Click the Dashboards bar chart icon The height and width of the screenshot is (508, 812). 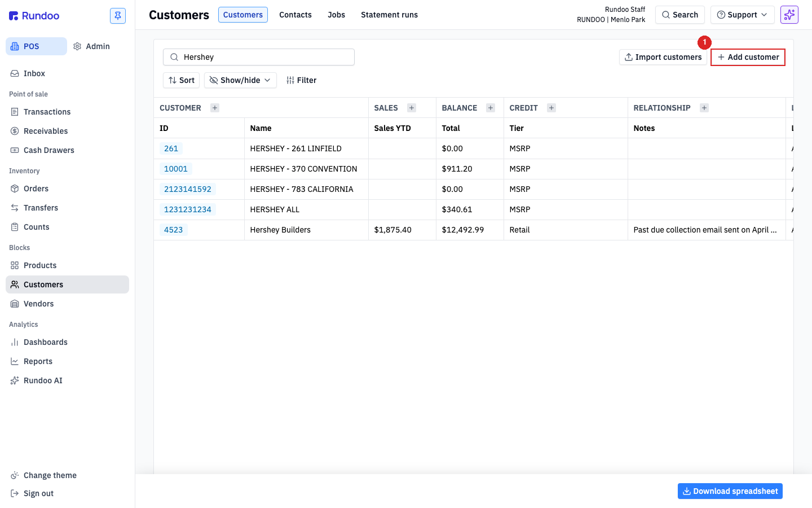pos(15,342)
